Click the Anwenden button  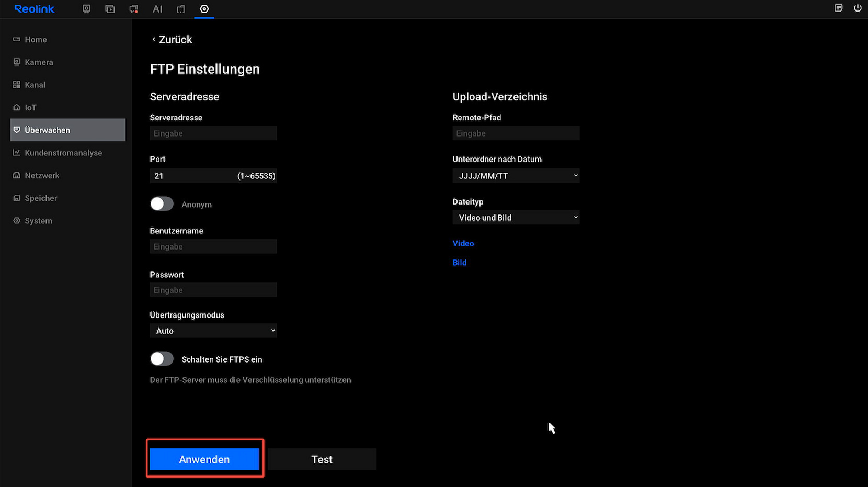(x=204, y=459)
